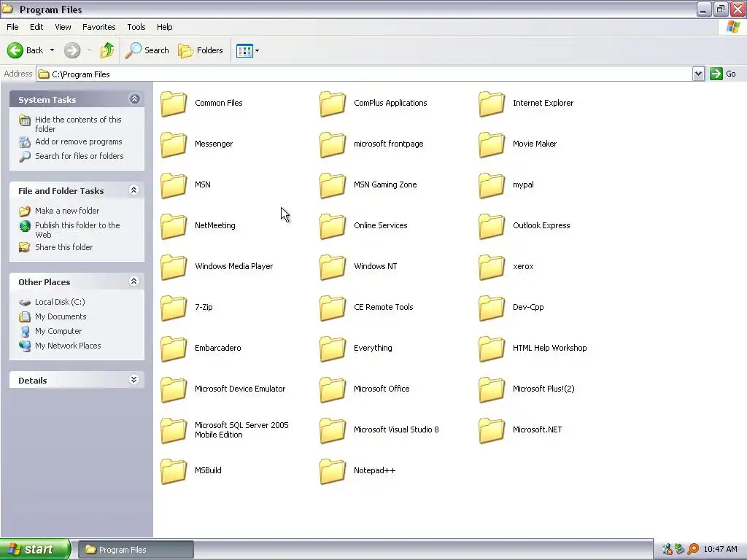Select the xerox folder icon
The width and height of the screenshot is (747, 560).
click(x=492, y=267)
